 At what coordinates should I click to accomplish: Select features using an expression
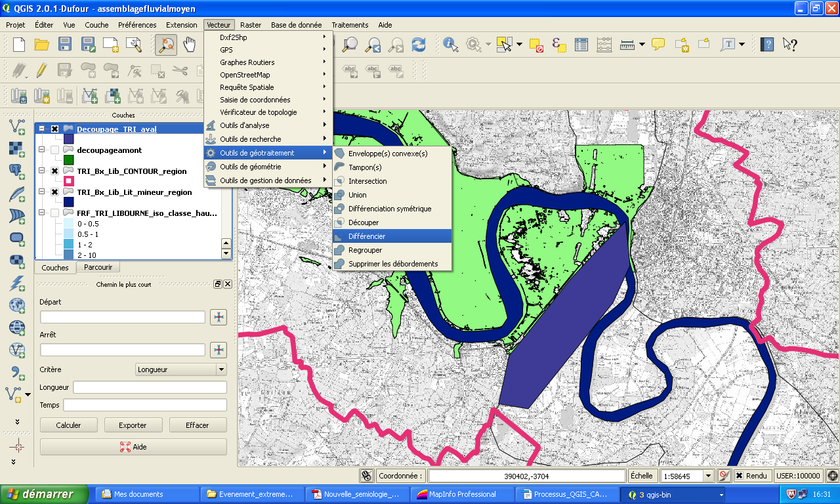[559, 45]
